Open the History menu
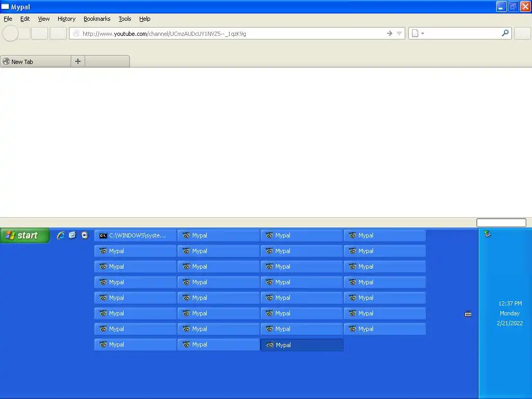 pos(66,19)
